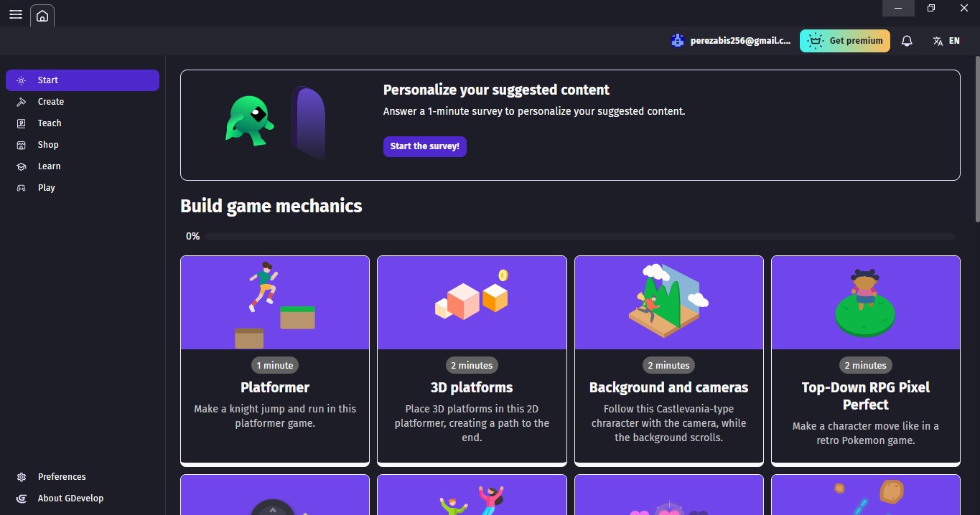
Task: Click the About GDevelop logo icon
Action: pos(22,499)
